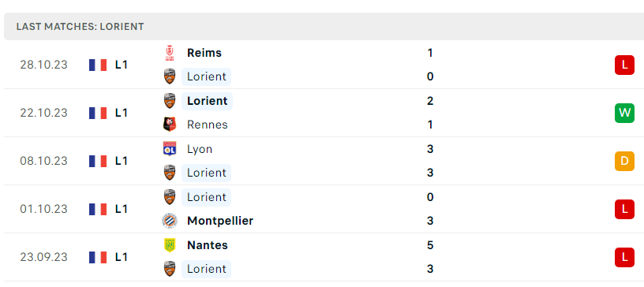
Task: Select the Lyon team name
Action: 200,149
